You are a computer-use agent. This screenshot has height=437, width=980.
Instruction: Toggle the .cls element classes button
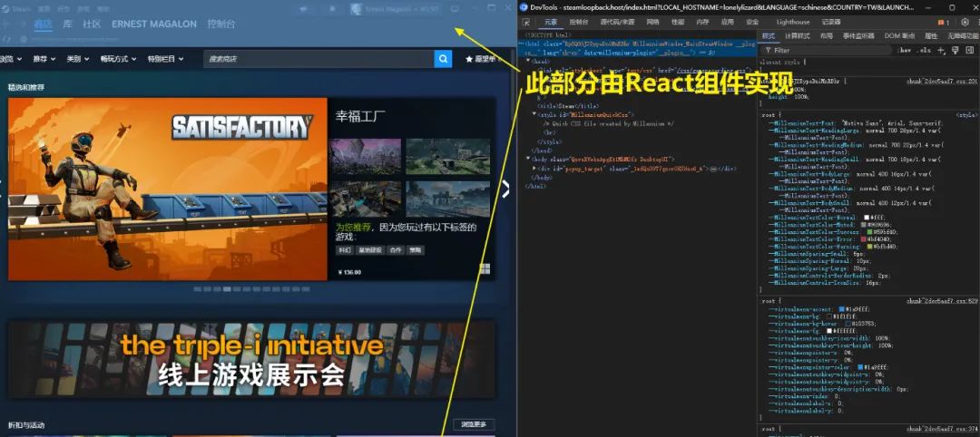pos(924,50)
